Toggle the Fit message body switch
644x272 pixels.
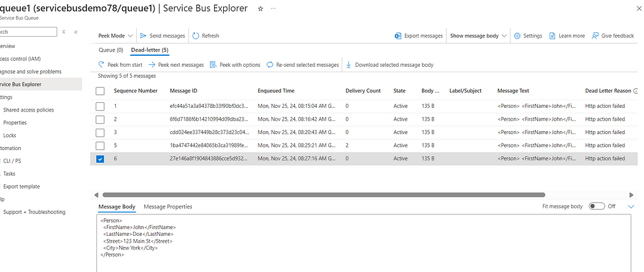pos(596,206)
